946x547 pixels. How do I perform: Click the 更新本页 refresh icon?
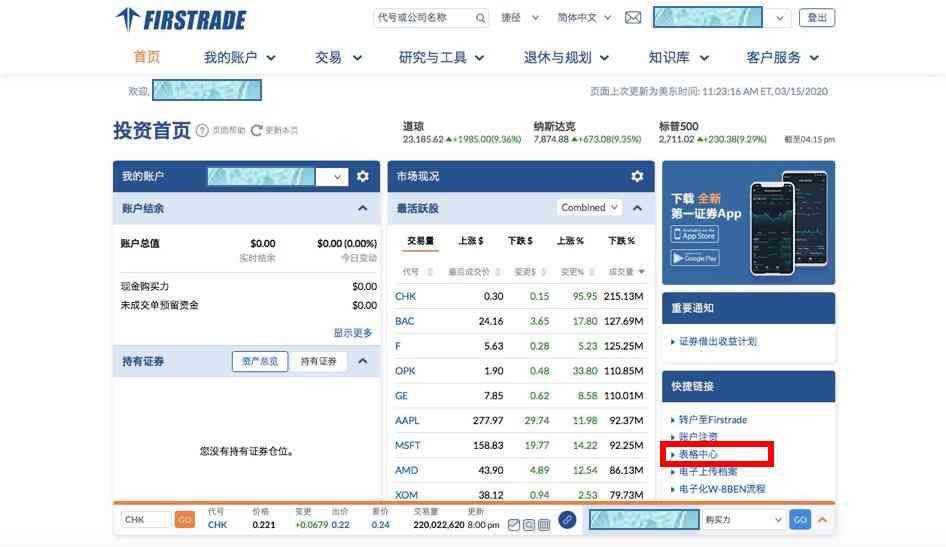[257, 131]
